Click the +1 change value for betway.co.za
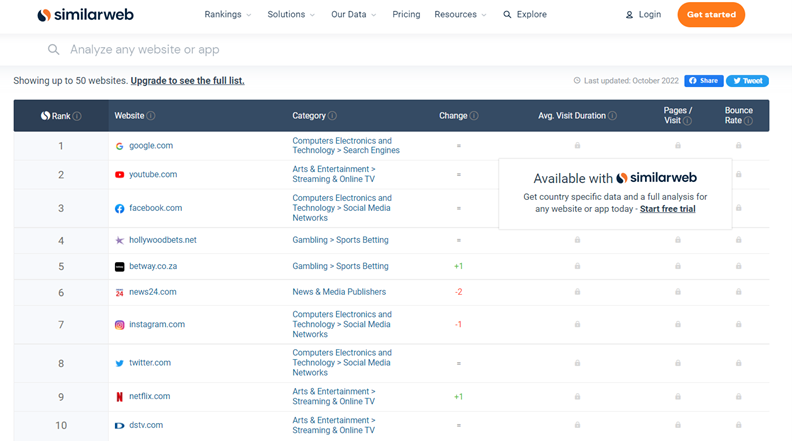The width and height of the screenshot is (792, 441). (459, 266)
